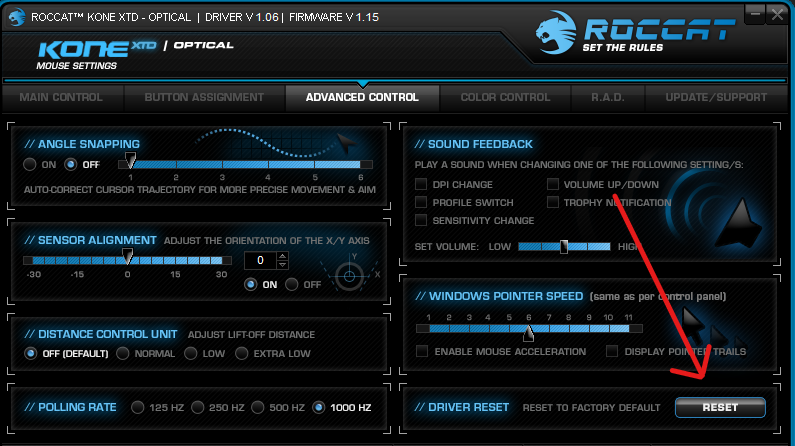Enable DPI Change sound feedback
Screen dimensions: 795x446
point(421,184)
